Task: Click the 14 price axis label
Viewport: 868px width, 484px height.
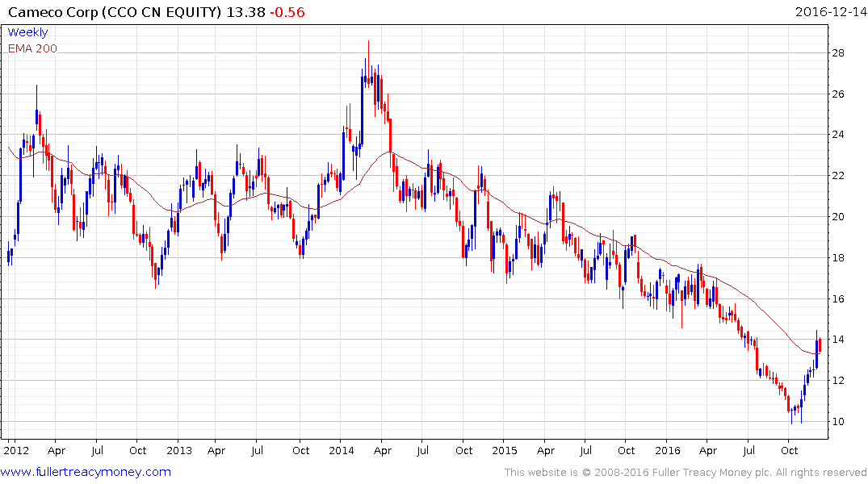Action: pos(838,340)
